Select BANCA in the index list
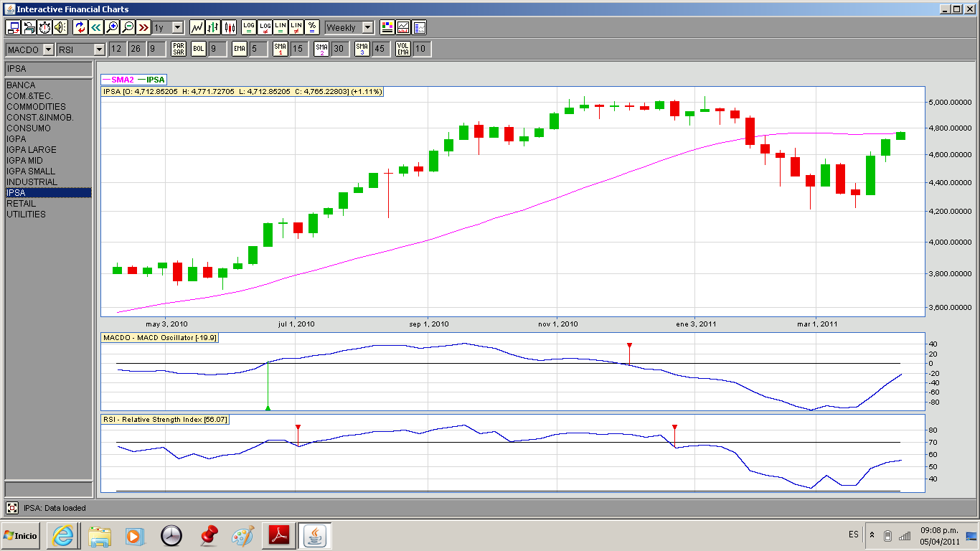 [x=48, y=85]
